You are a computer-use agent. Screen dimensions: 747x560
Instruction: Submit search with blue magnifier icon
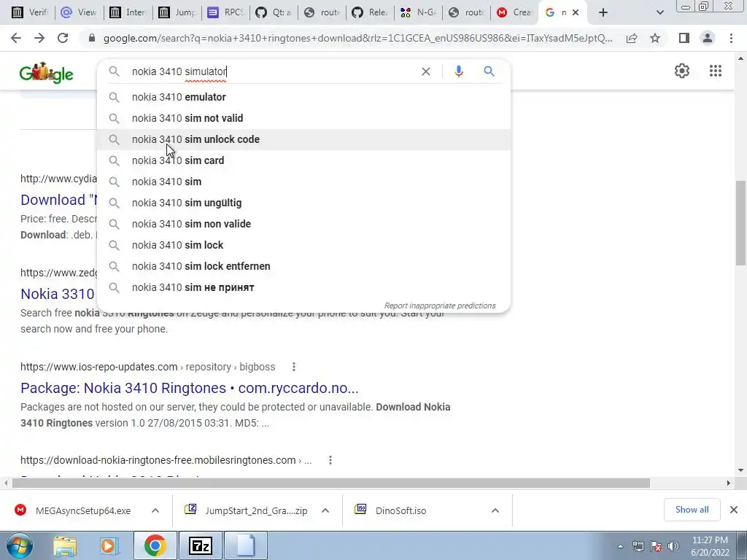coord(489,71)
